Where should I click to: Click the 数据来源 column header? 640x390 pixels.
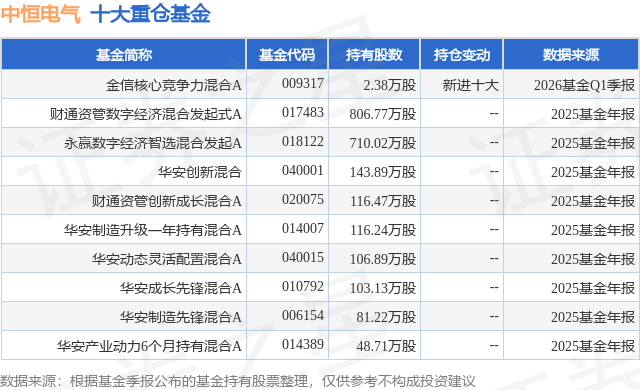[x=571, y=54]
